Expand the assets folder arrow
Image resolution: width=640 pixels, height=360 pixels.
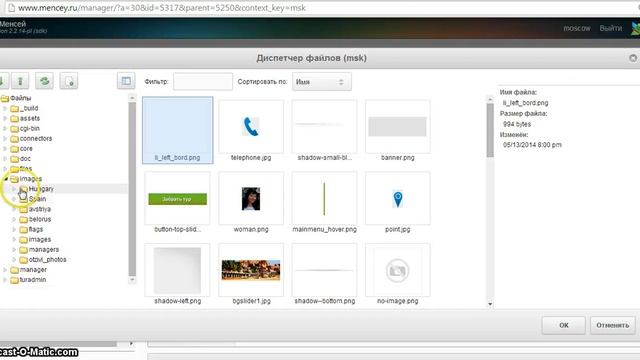5,118
